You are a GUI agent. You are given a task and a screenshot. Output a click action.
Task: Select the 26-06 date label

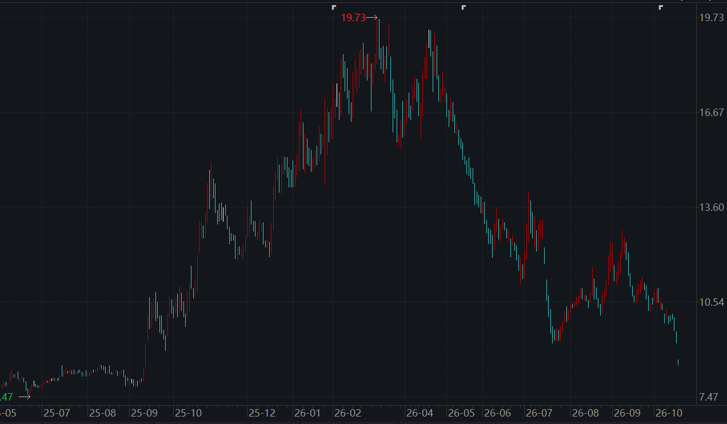click(497, 413)
